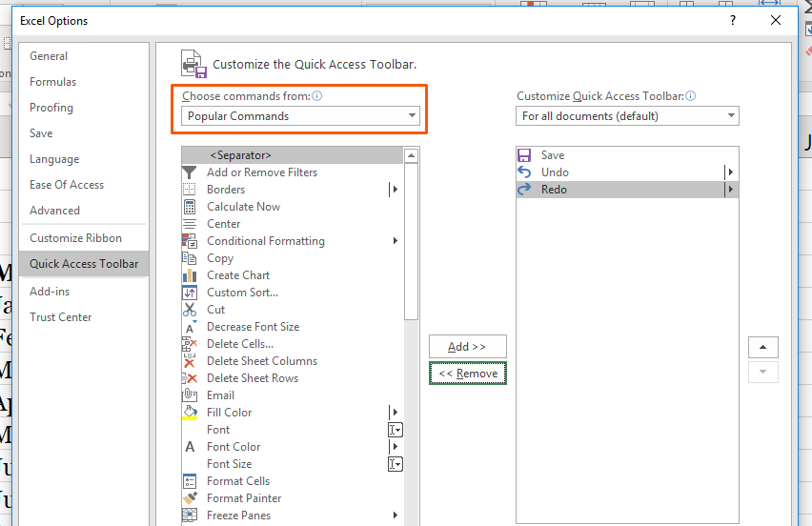Click the info icon beside Choose commands from

coord(317,96)
